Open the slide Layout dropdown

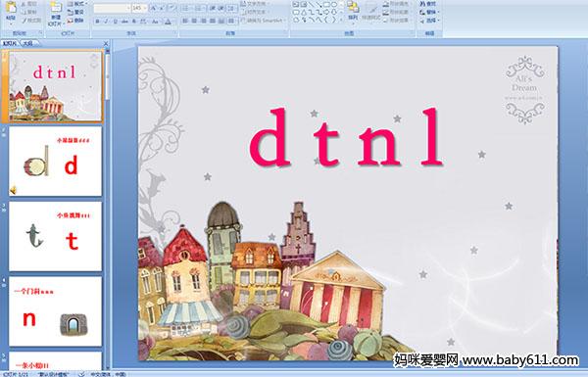(x=76, y=4)
